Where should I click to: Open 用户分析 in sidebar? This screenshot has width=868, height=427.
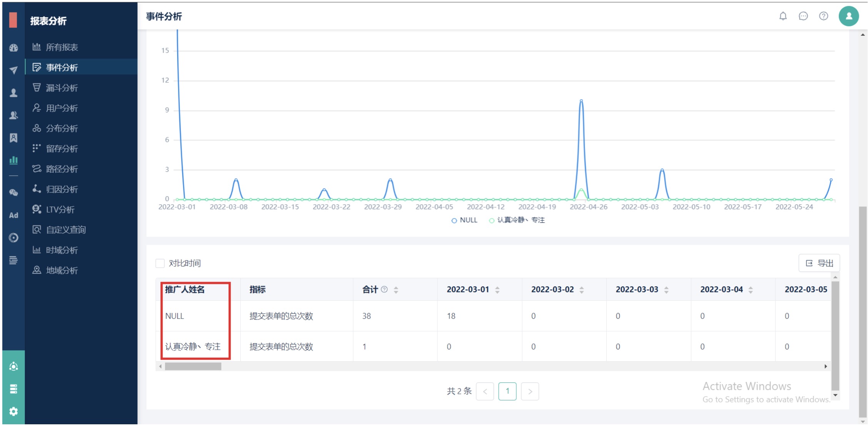click(x=81, y=108)
